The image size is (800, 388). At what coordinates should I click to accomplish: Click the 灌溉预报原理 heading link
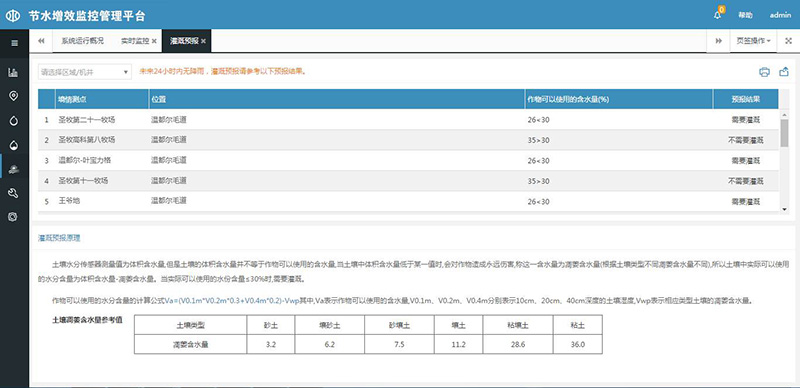[x=59, y=238]
